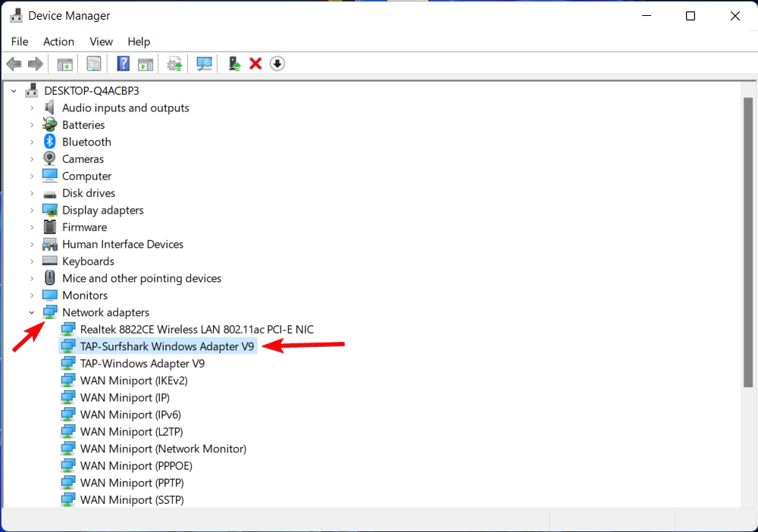Expand the Display adapters category
This screenshot has width=758, height=532.
coord(32,210)
